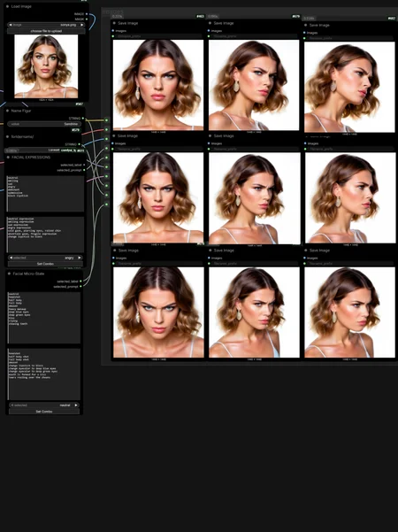398x532 pixels.
Task: Edit filename_prefix of top-row three-quarter Save Image
Action: point(254,36)
